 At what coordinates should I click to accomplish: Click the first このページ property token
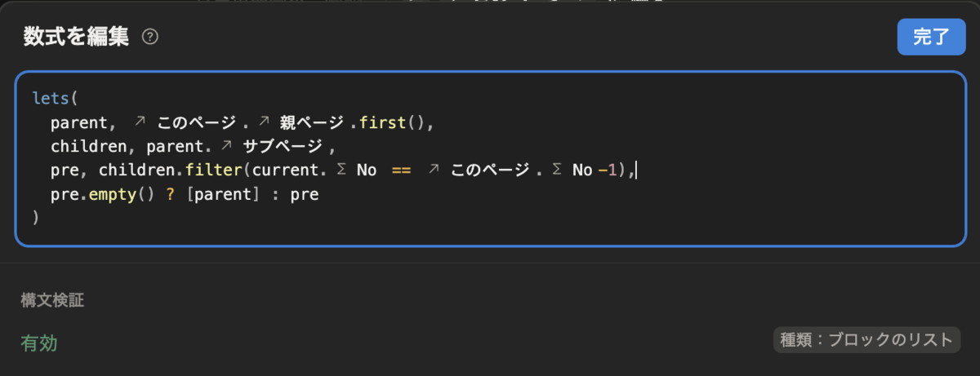[198, 122]
